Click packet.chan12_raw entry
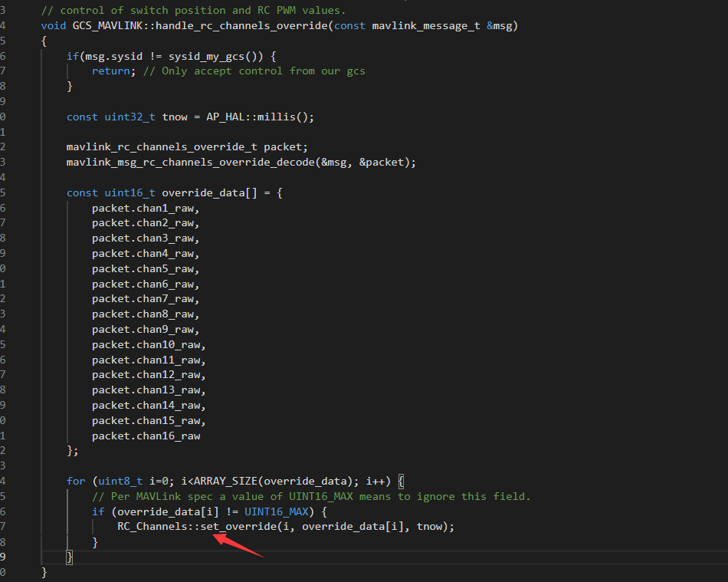Image resolution: width=728 pixels, height=582 pixels. click(x=149, y=375)
